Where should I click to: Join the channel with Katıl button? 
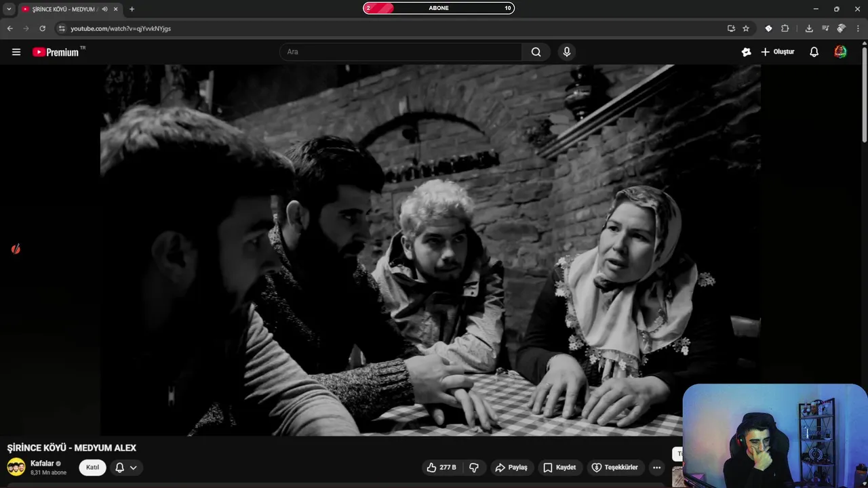[x=93, y=468]
